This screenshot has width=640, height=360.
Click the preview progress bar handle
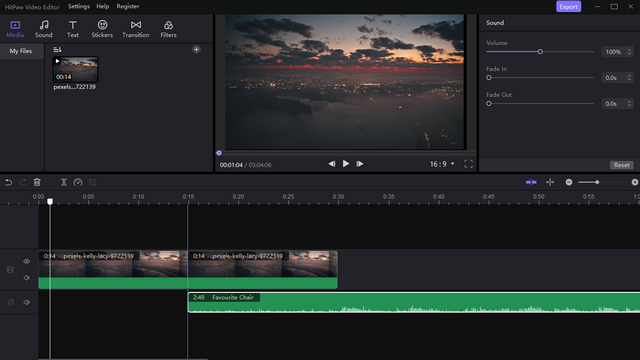tap(219, 153)
